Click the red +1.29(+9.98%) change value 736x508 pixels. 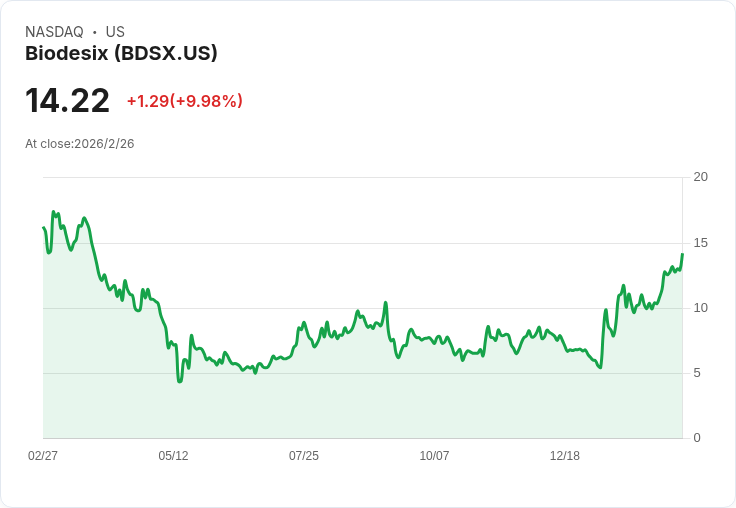(x=184, y=101)
